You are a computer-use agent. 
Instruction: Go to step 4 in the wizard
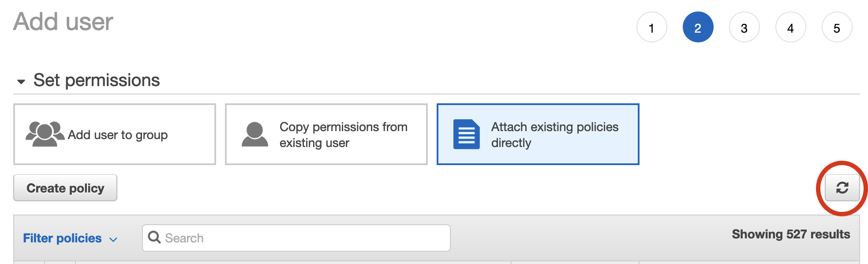[x=790, y=27]
